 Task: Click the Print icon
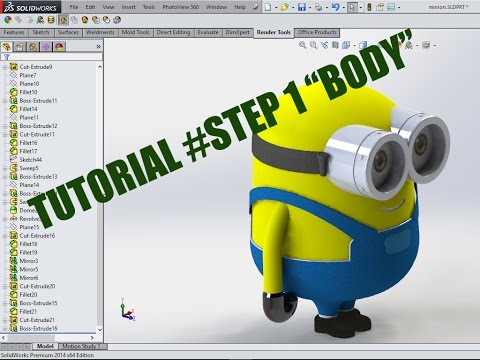[x=318, y=7]
